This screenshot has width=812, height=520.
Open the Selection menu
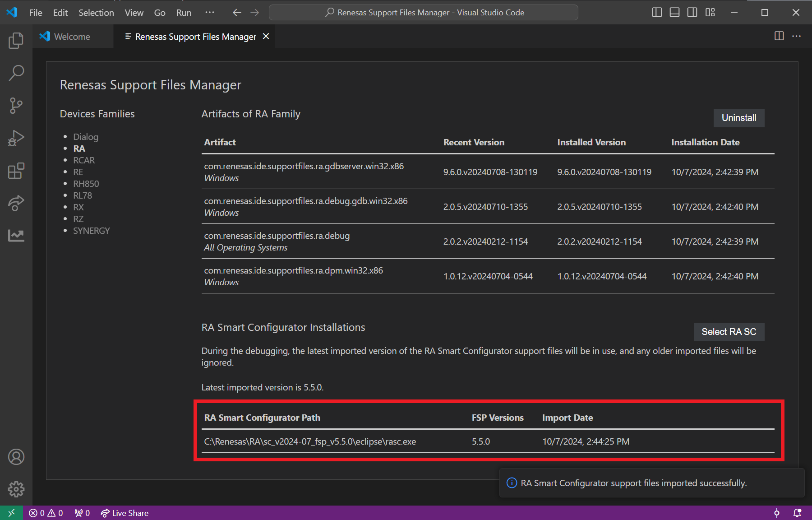point(96,13)
